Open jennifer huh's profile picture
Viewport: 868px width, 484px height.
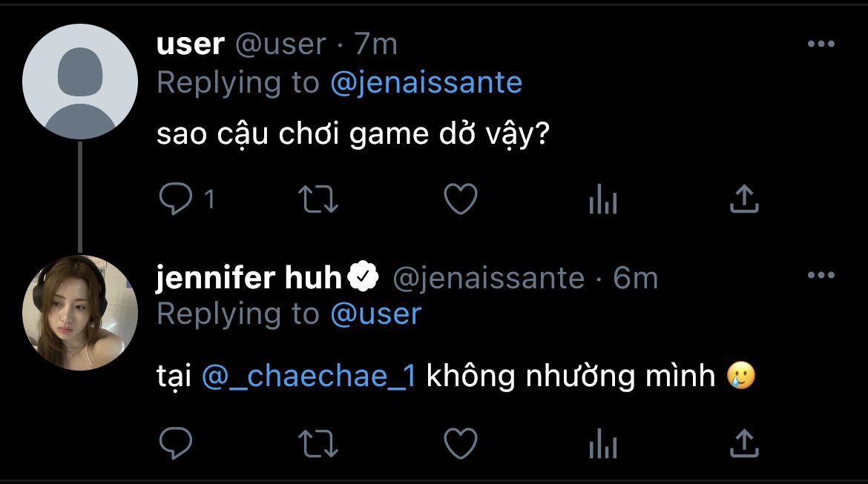click(79, 313)
